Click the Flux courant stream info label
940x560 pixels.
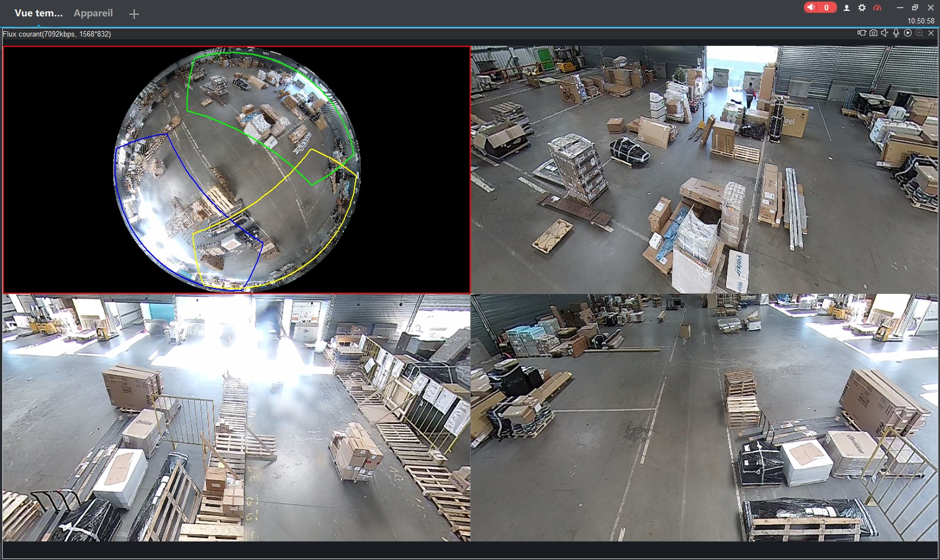tap(57, 34)
